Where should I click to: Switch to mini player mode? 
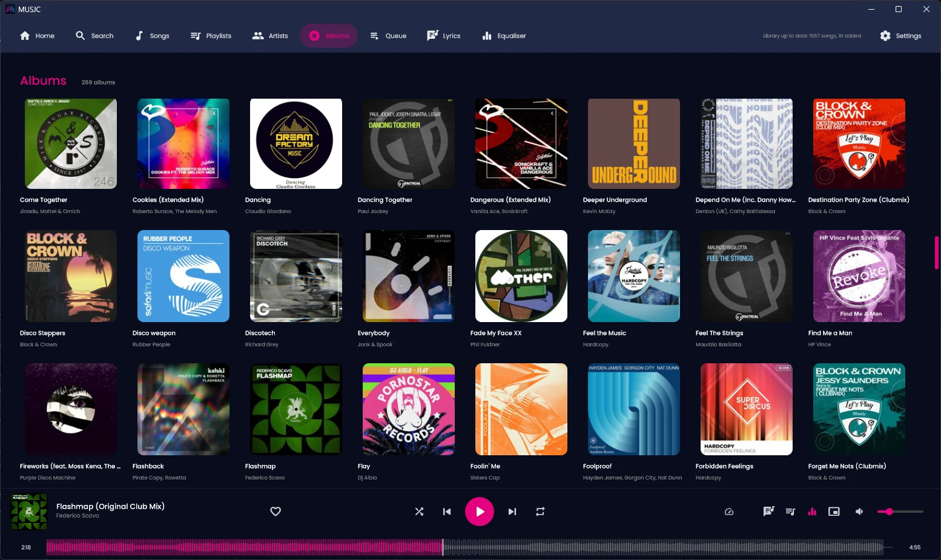[834, 512]
